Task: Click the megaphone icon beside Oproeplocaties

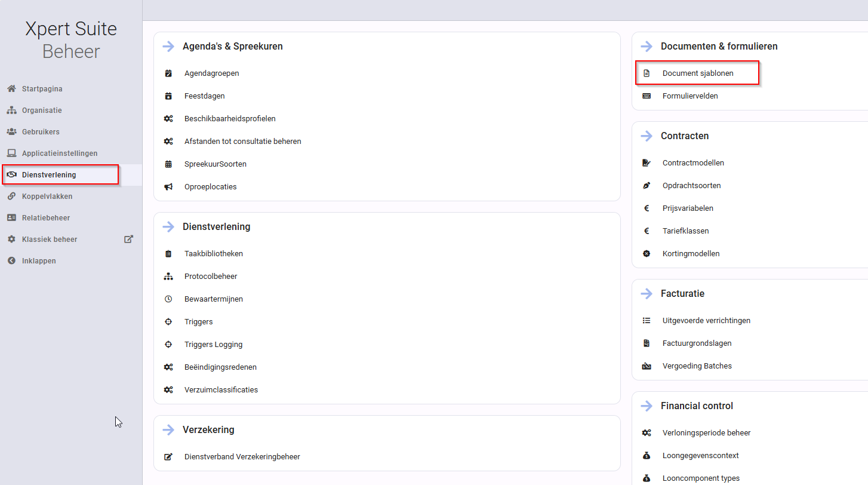Action: click(x=168, y=186)
